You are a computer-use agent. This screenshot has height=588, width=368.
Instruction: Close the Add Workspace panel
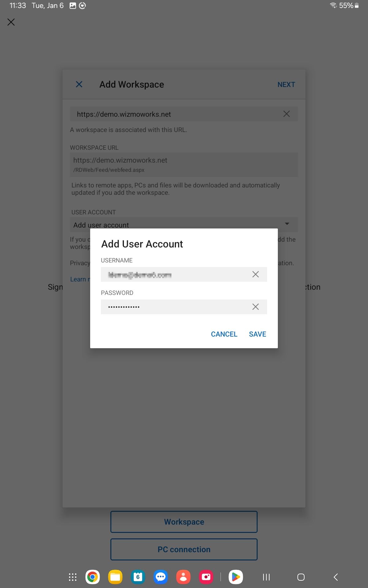79,84
